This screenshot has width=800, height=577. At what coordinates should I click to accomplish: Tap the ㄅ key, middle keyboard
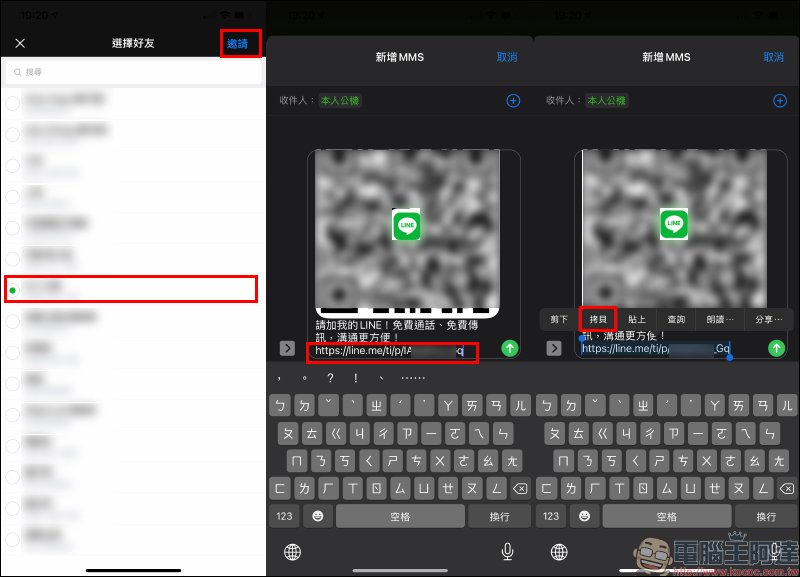coord(280,406)
